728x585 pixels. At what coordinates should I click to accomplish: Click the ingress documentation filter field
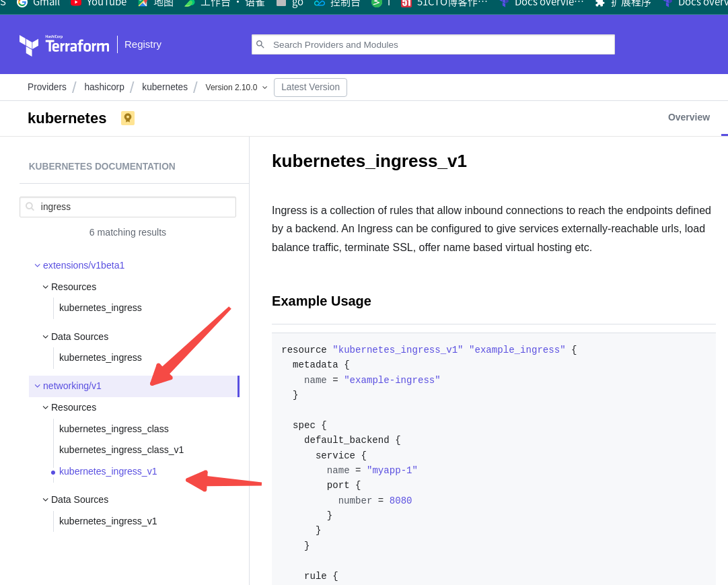point(128,207)
